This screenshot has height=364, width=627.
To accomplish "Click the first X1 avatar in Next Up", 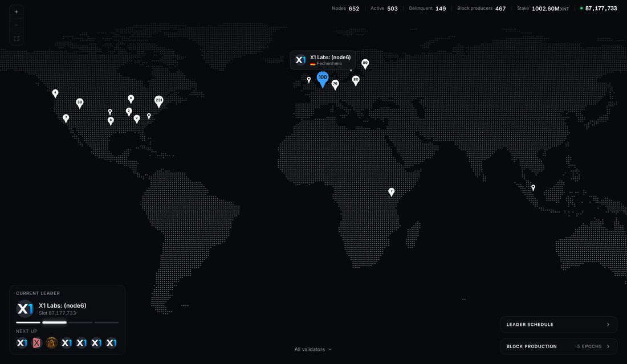I will [x=22, y=343].
